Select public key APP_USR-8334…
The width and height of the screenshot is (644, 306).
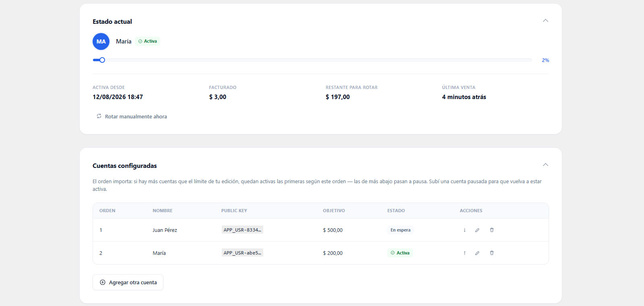coord(242,230)
